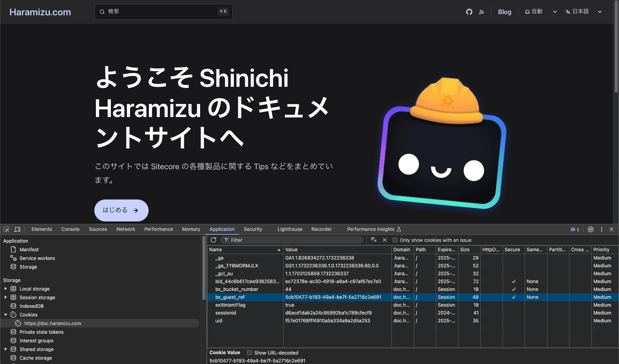Enable Only show cookies with an issue
This screenshot has height=364, width=619.
click(x=395, y=240)
